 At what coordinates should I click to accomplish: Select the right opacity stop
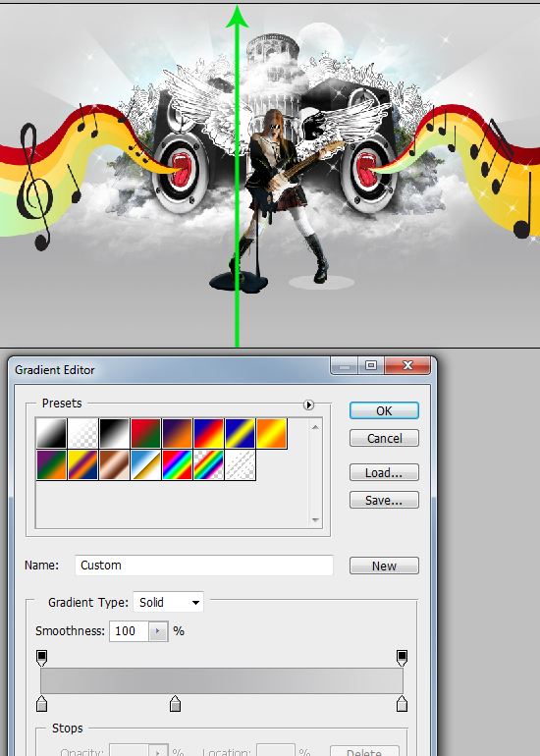(402, 658)
